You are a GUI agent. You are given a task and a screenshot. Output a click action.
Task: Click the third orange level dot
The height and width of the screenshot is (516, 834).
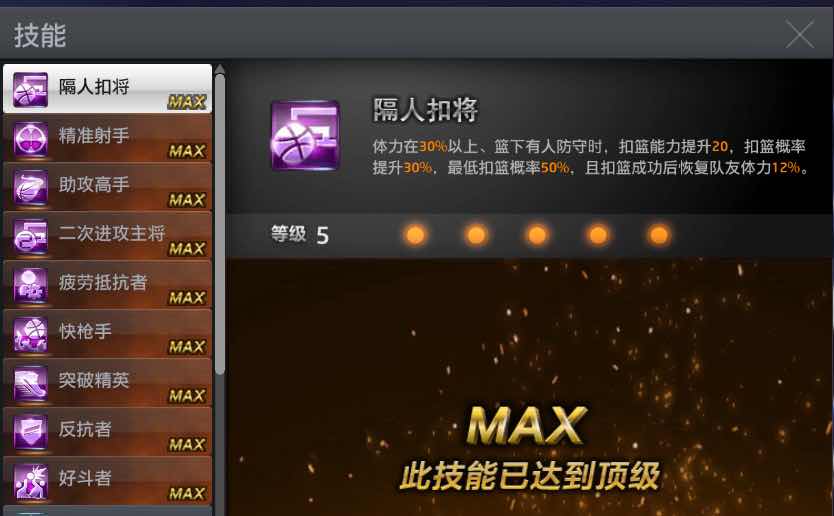537,235
